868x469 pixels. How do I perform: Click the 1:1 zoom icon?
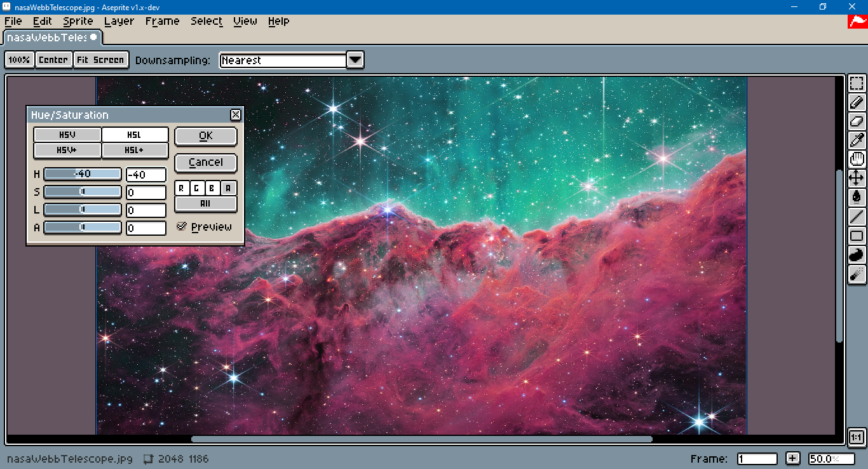(x=857, y=438)
